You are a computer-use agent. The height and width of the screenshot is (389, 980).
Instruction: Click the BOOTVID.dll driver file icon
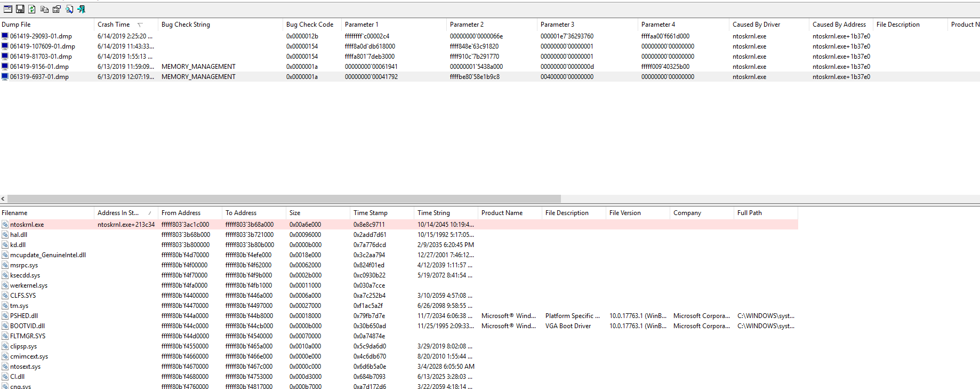[x=5, y=326]
